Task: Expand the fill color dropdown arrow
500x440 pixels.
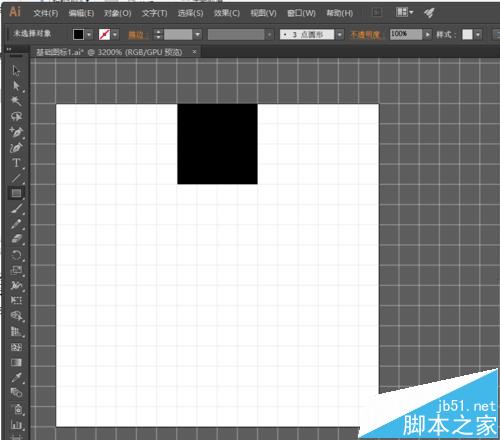Action: [x=89, y=34]
